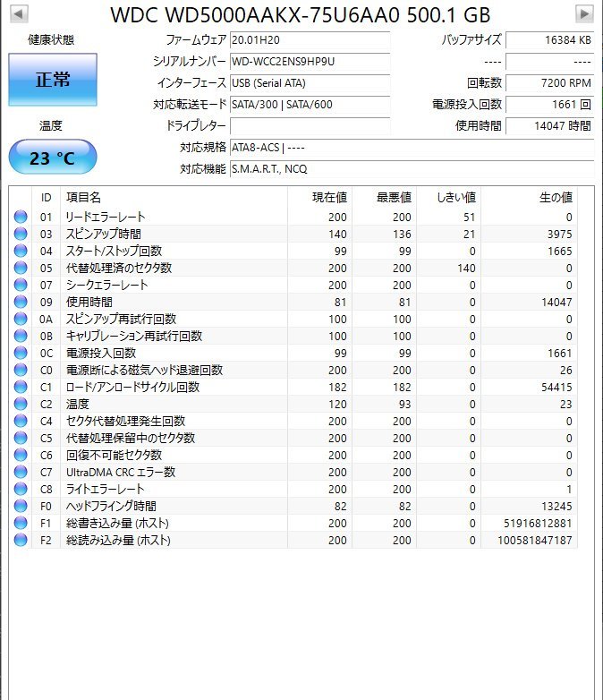The width and height of the screenshot is (603, 700).
Task: Click the empty drive letter field
Action: (x=310, y=126)
